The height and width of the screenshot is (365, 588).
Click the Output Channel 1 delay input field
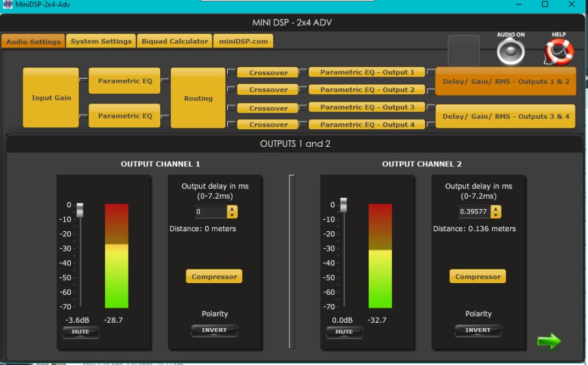click(211, 212)
